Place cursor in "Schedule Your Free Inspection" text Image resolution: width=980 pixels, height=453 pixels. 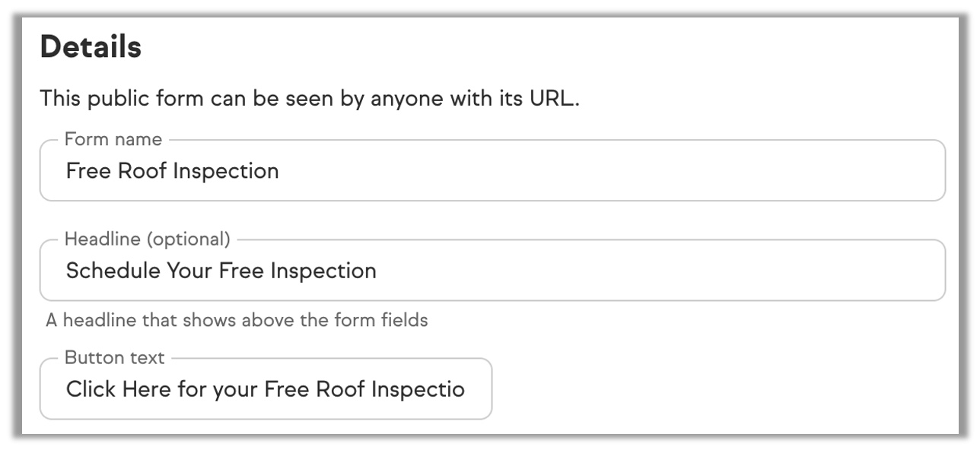(x=221, y=271)
